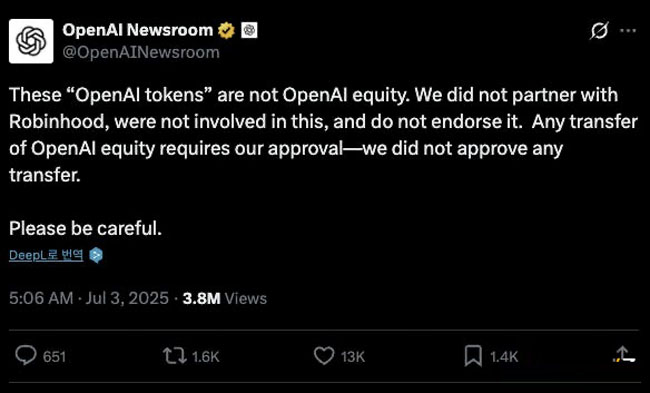Click the 651 replies count
650x393 pixels.
pos(54,357)
